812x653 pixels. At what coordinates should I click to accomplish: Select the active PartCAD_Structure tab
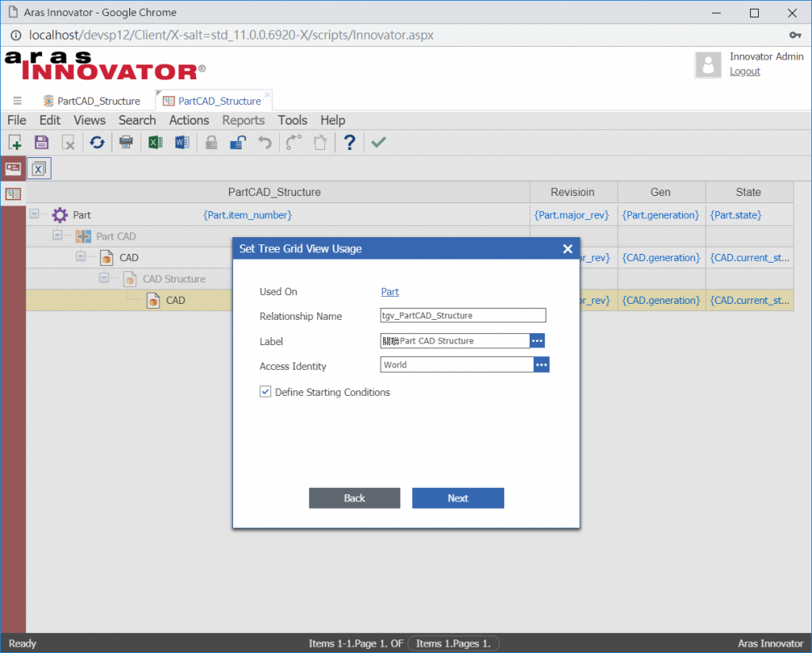[213, 101]
